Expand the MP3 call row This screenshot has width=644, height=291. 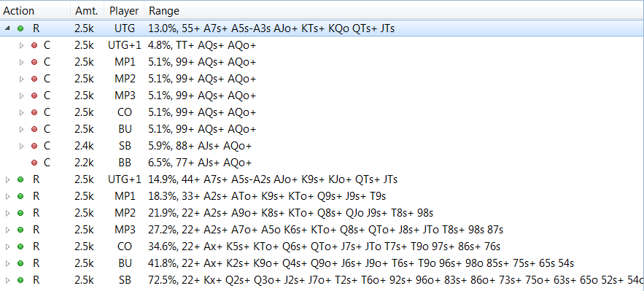pyautogui.click(x=21, y=96)
